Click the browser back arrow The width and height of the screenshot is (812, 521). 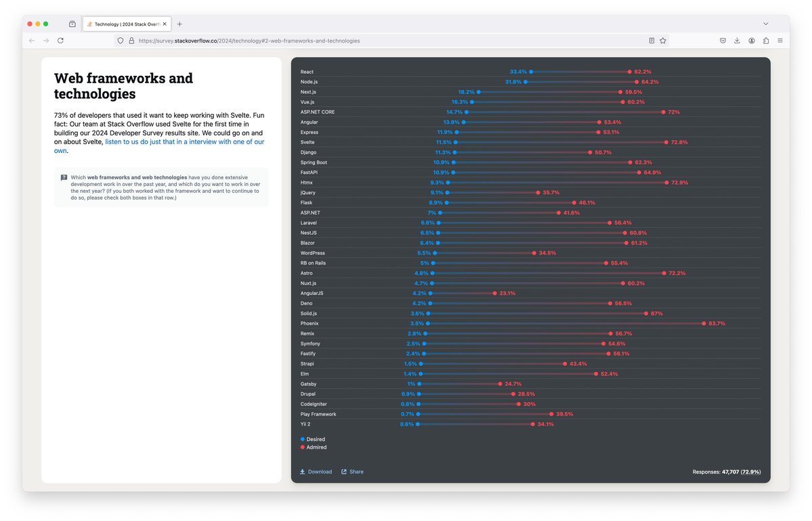[x=32, y=41]
